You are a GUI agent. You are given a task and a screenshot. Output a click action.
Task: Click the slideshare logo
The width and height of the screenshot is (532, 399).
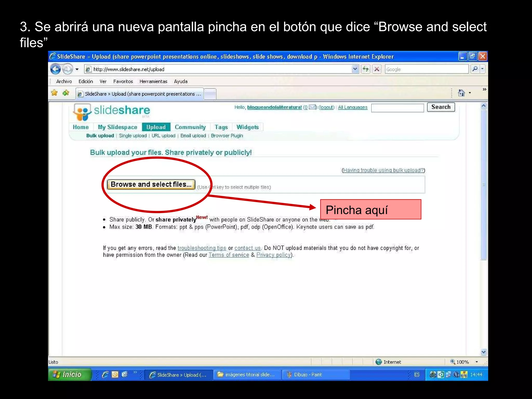coord(111,112)
